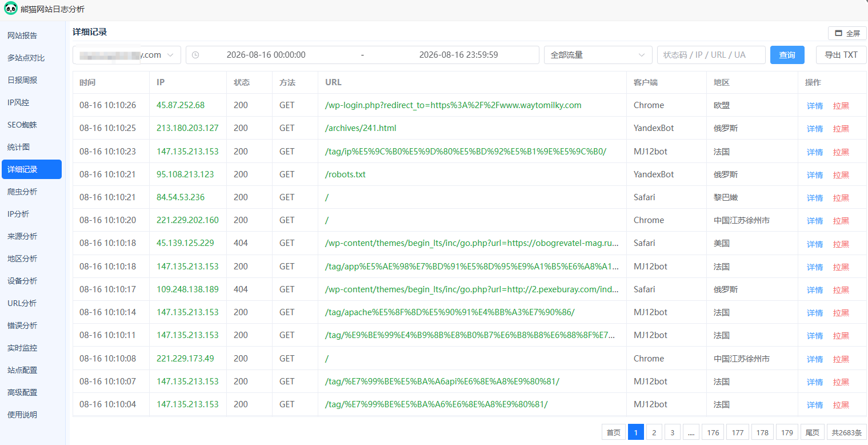Open the 全部流量 traffic type dropdown
This screenshot has height=445, width=868.
(x=598, y=55)
